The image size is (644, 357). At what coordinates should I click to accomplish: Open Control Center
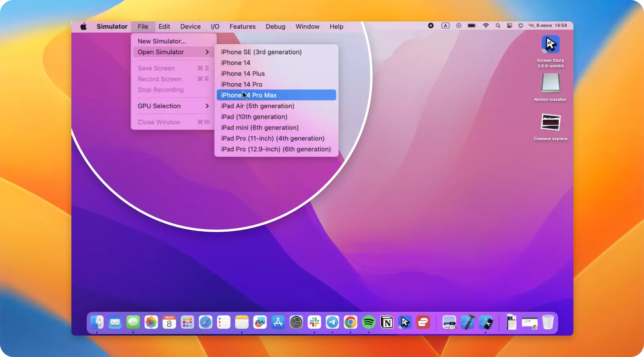click(510, 25)
